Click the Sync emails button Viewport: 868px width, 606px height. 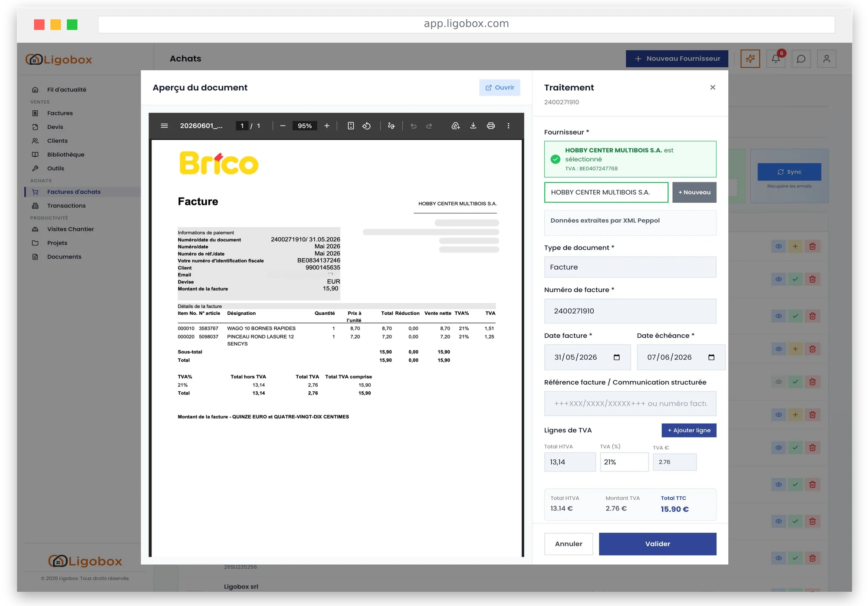click(789, 172)
